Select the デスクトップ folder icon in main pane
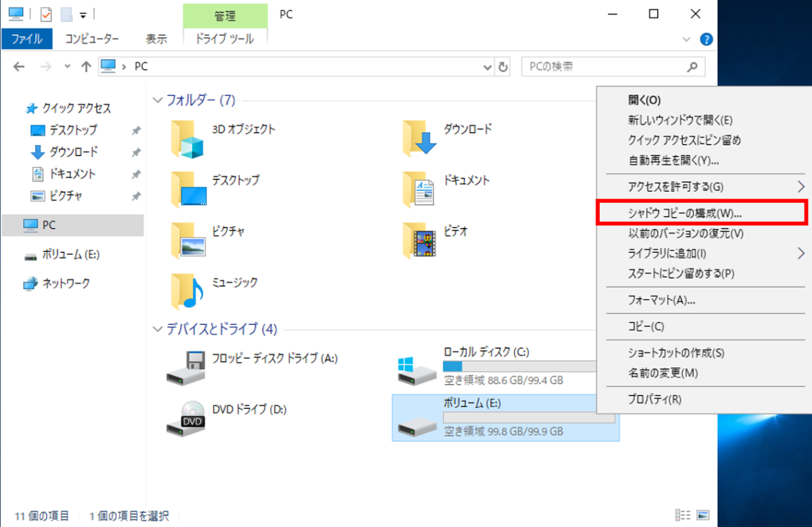The height and width of the screenshot is (527, 812). pos(188,190)
